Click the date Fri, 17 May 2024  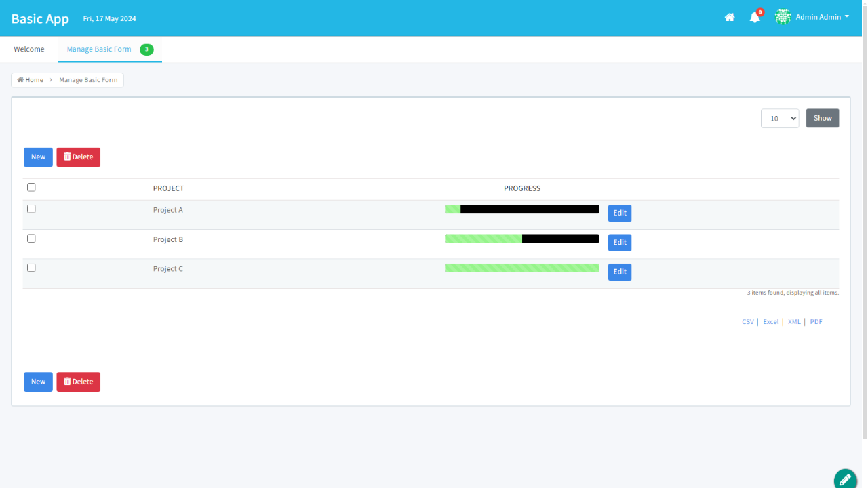[109, 19]
